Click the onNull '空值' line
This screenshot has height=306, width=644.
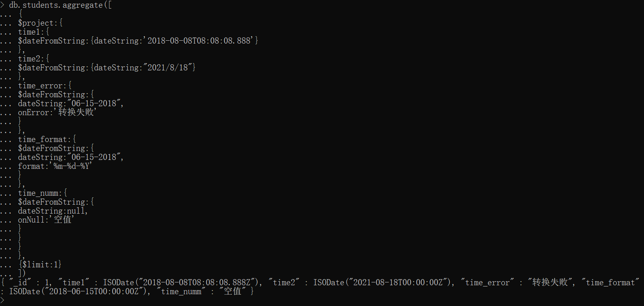pyautogui.click(x=46, y=220)
